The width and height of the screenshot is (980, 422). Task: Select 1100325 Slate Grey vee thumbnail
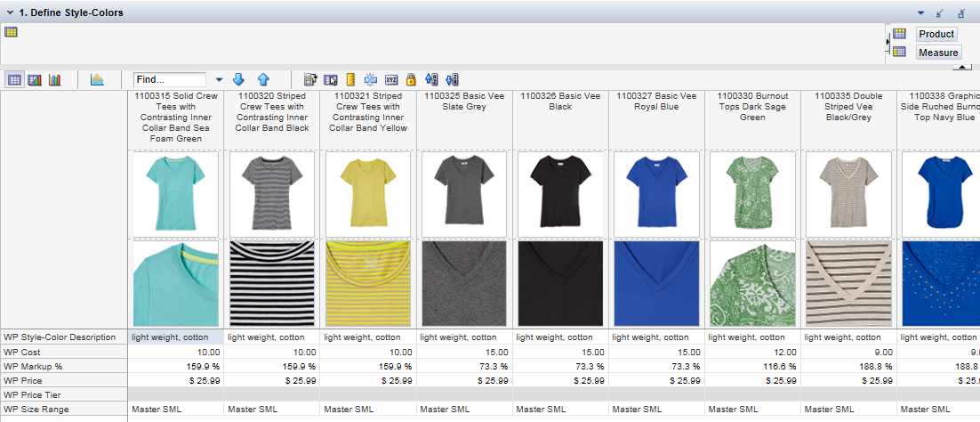pyautogui.click(x=463, y=194)
